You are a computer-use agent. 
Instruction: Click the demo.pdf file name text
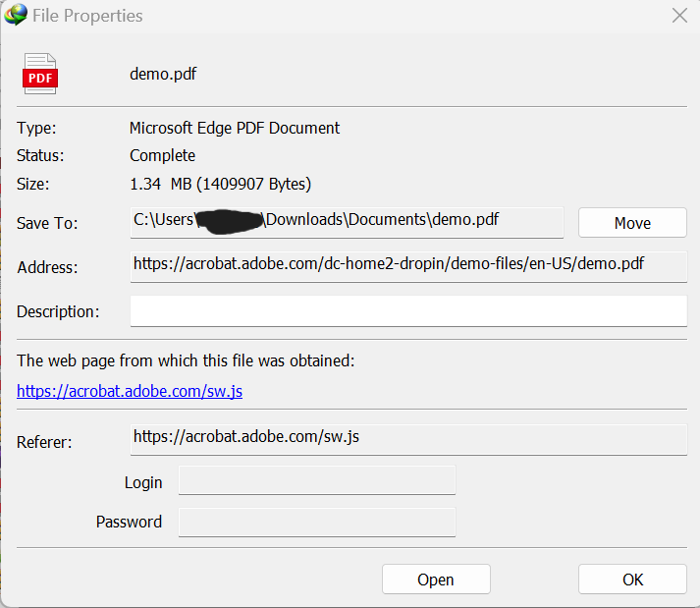point(163,74)
